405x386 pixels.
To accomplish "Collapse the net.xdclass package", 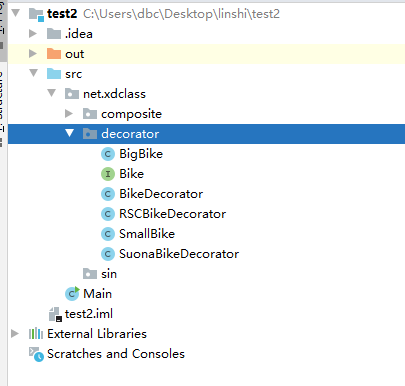I will 52,93.
